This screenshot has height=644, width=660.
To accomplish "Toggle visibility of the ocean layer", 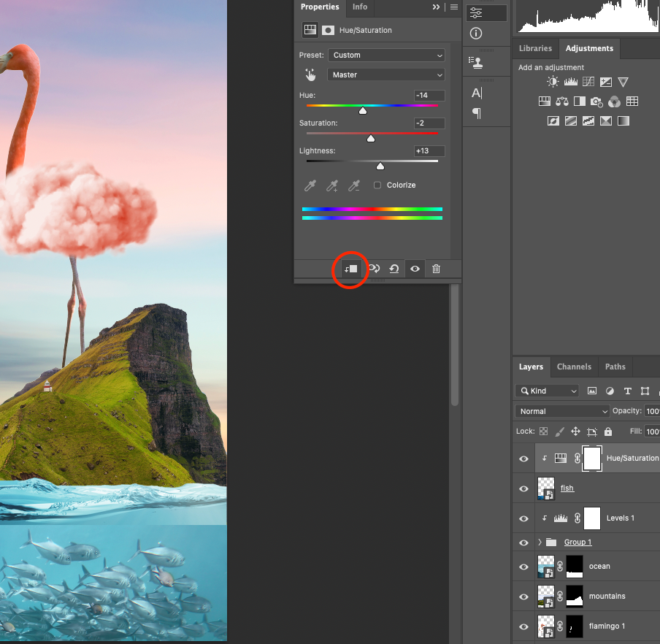I will point(523,567).
